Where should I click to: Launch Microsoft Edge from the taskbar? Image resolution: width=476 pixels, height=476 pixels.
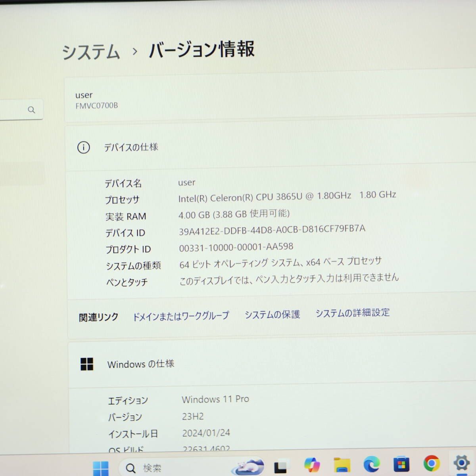(x=371, y=464)
